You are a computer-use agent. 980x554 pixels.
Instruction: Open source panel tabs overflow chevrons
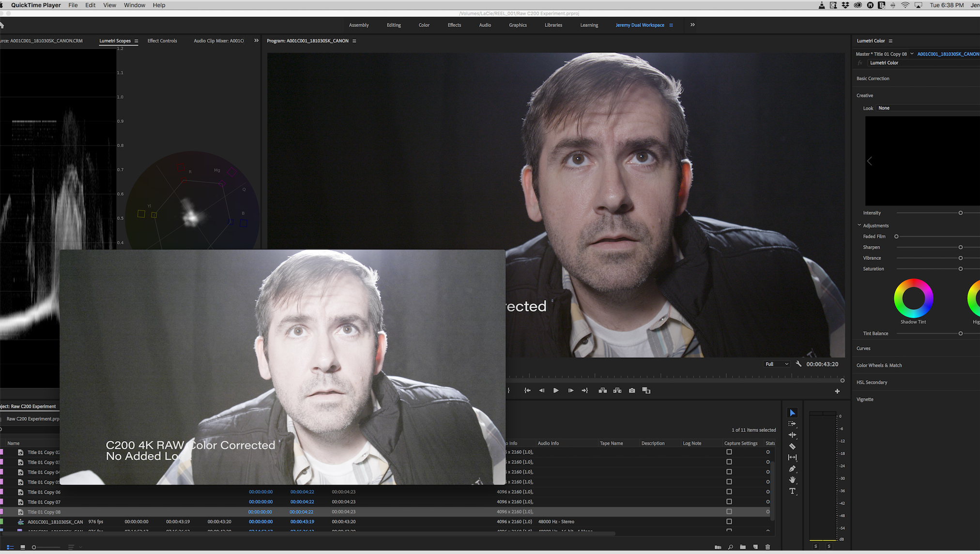pyautogui.click(x=256, y=41)
